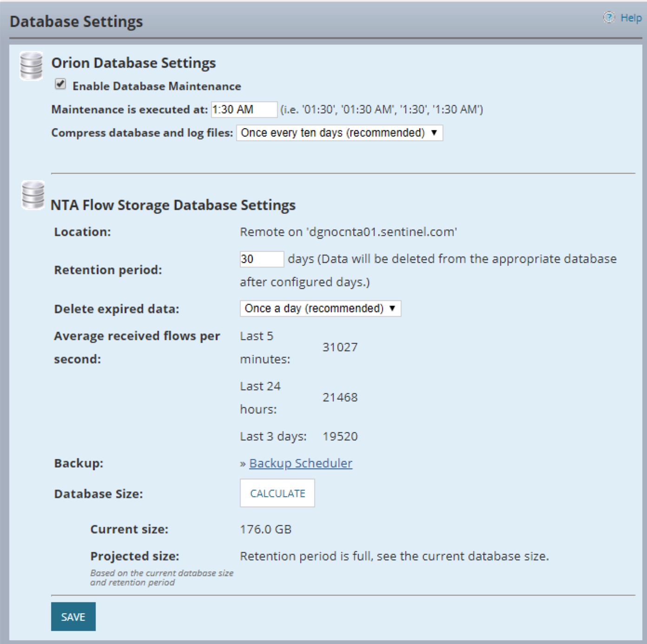Select the value 19520 for last 3 days

pyautogui.click(x=340, y=436)
